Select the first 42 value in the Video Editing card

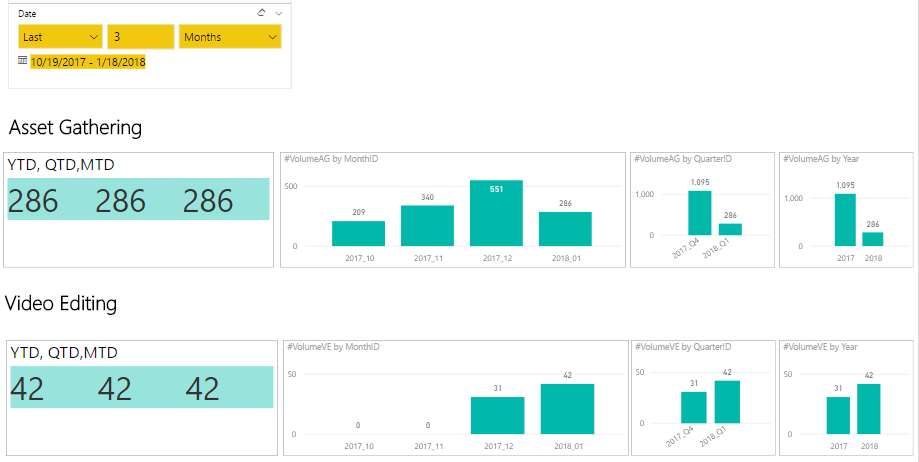pyautogui.click(x=27, y=389)
